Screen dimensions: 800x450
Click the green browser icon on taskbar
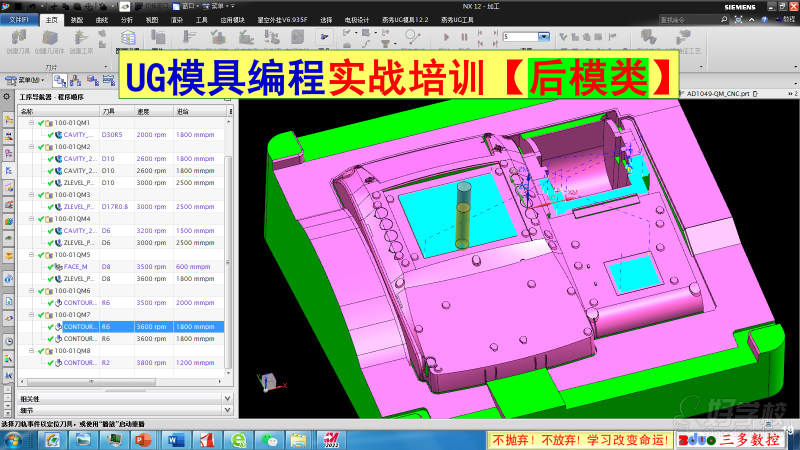point(238,440)
